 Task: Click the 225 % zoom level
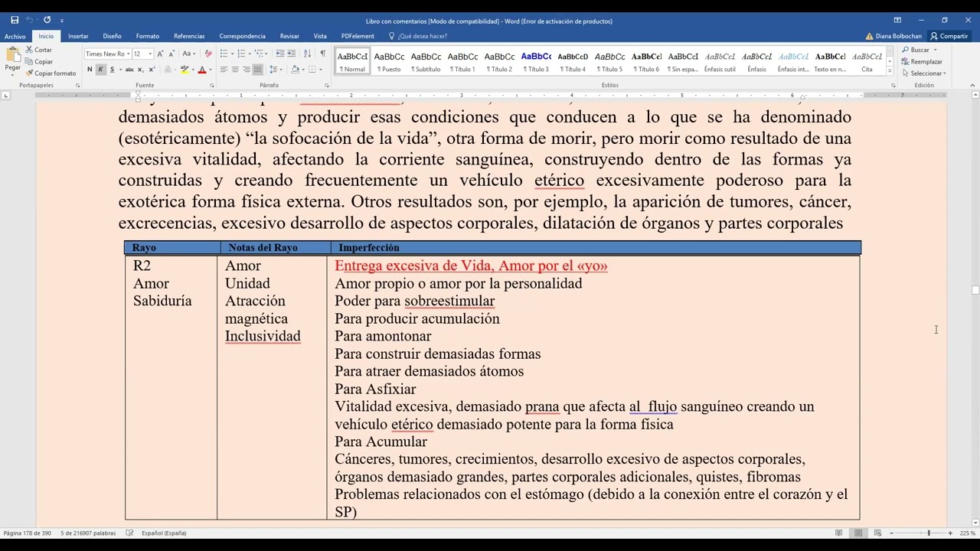[968, 533]
